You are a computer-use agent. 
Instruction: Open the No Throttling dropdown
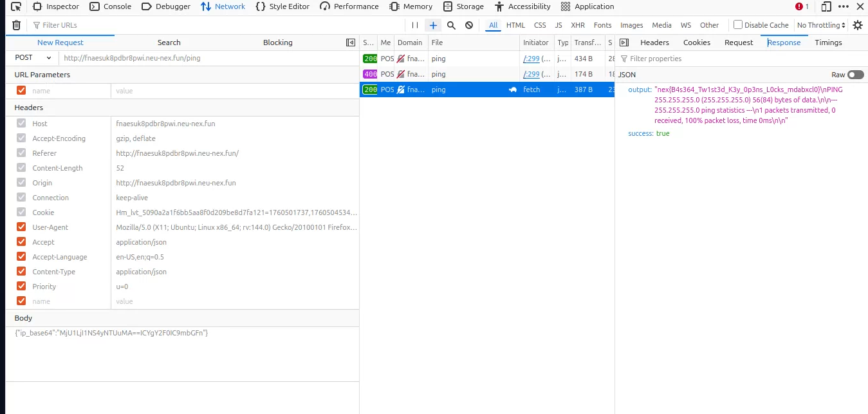point(821,25)
